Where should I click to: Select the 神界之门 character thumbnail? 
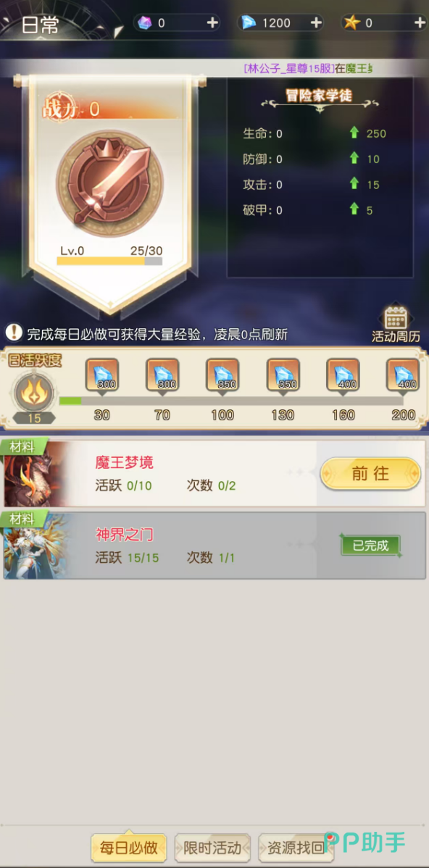34,546
